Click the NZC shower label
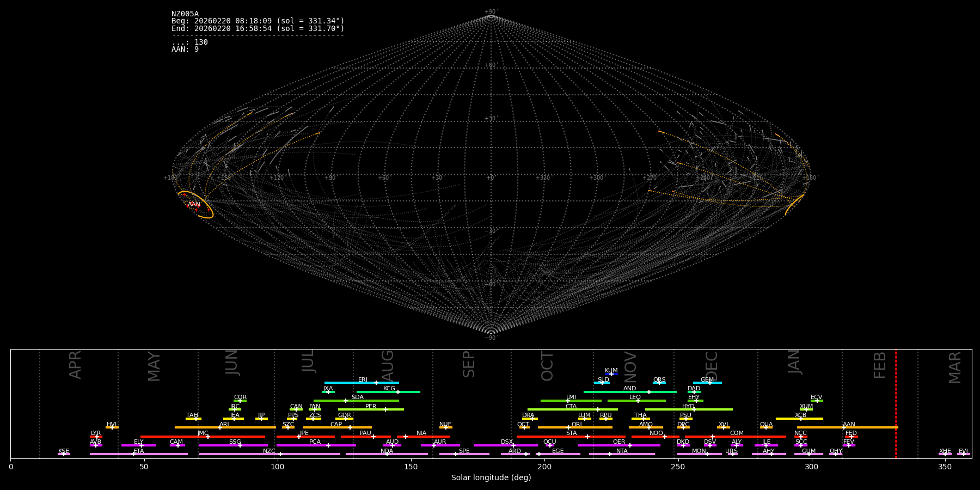Viewport: 980px width, 490px height. point(269,451)
